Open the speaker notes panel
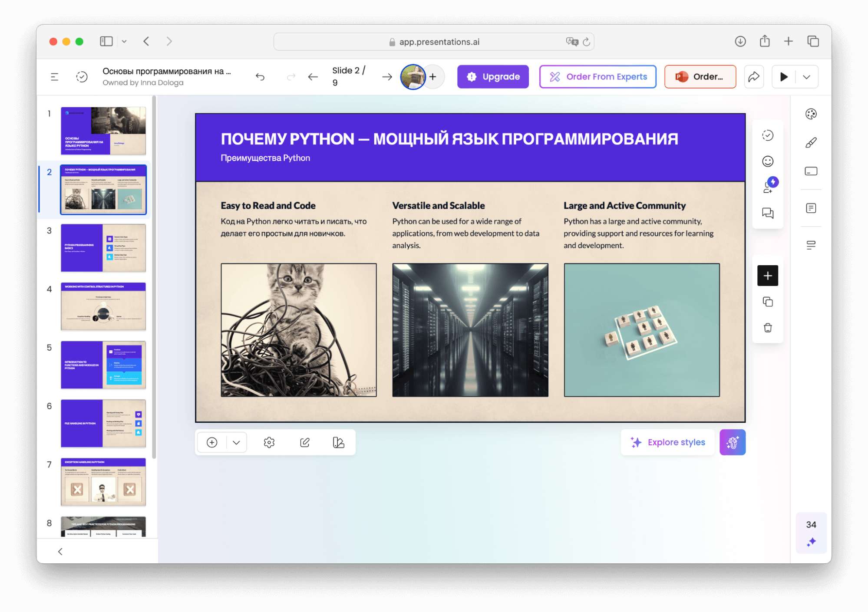 tap(810, 208)
